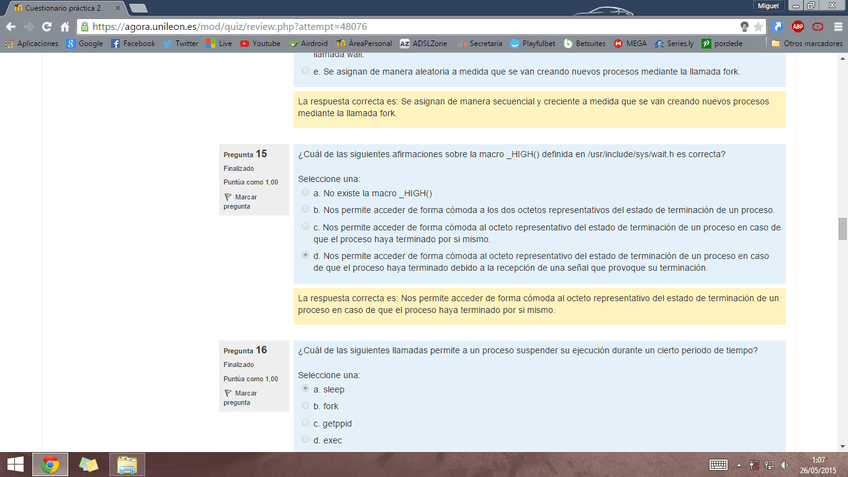Bookmark this page with the star icon
The image size is (848, 477).
(x=758, y=26)
